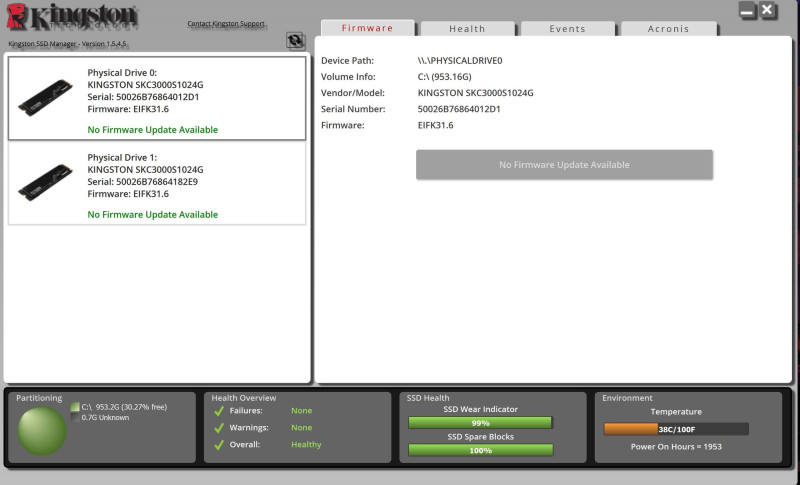800x485 pixels.
Task: Click the Overall Healthy status value
Action: coord(306,445)
